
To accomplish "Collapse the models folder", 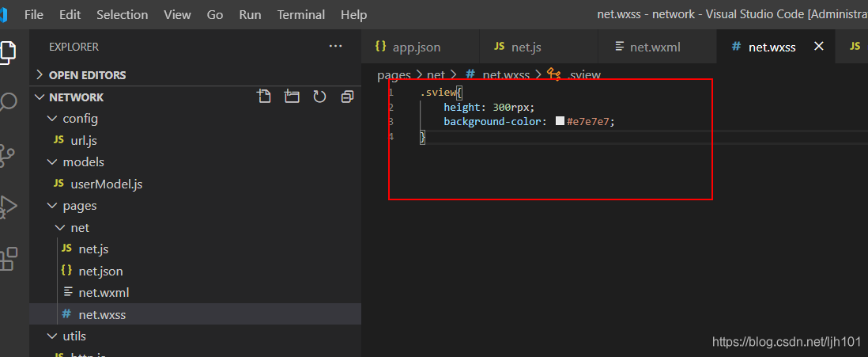I will coord(194,161).
